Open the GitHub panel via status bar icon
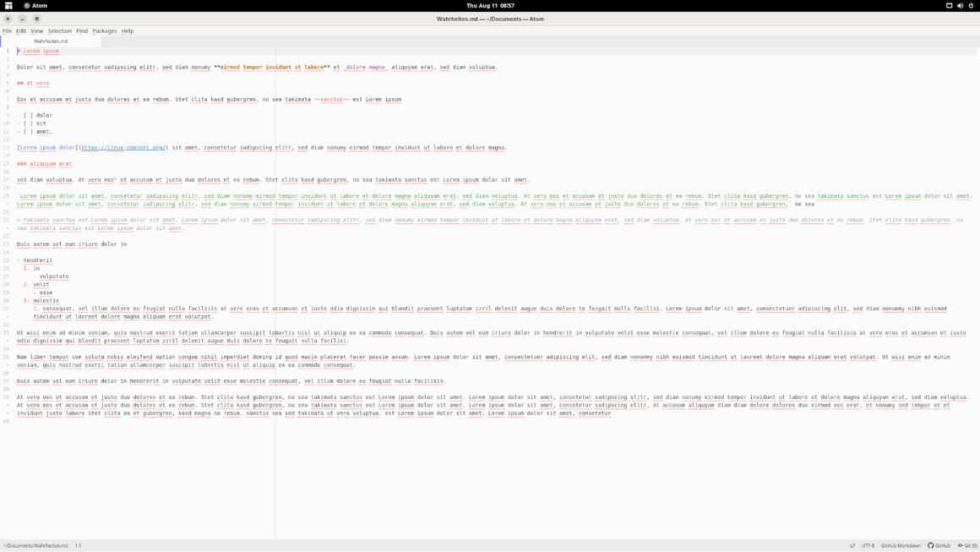The image size is (980, 552). 938,545
